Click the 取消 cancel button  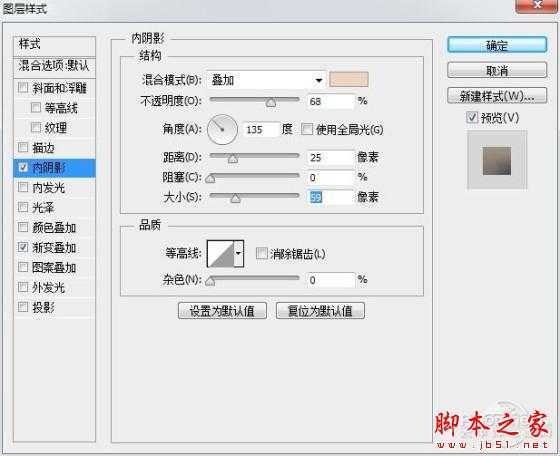pyautogui.click(x=497, y=70)
